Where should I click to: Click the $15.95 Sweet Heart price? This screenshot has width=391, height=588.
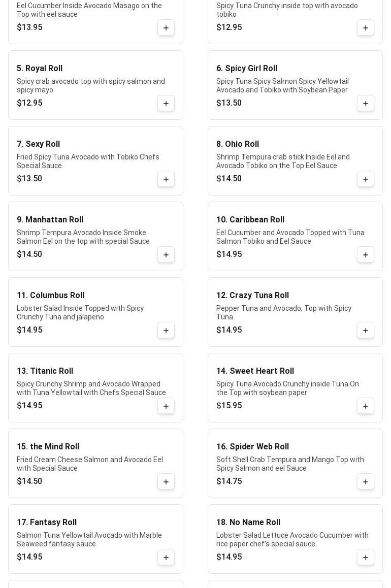point(229,406)
